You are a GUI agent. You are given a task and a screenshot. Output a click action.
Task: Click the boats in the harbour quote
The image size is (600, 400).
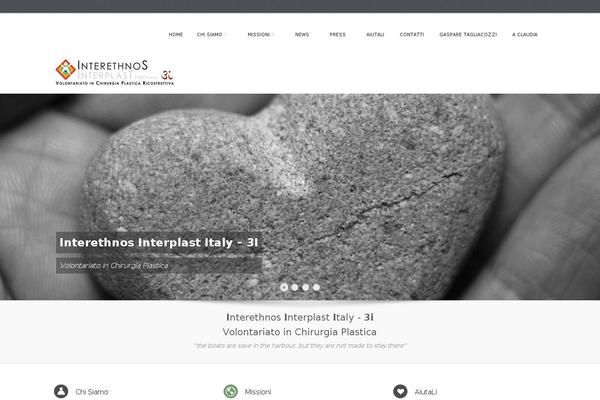(x=300, y=345)
